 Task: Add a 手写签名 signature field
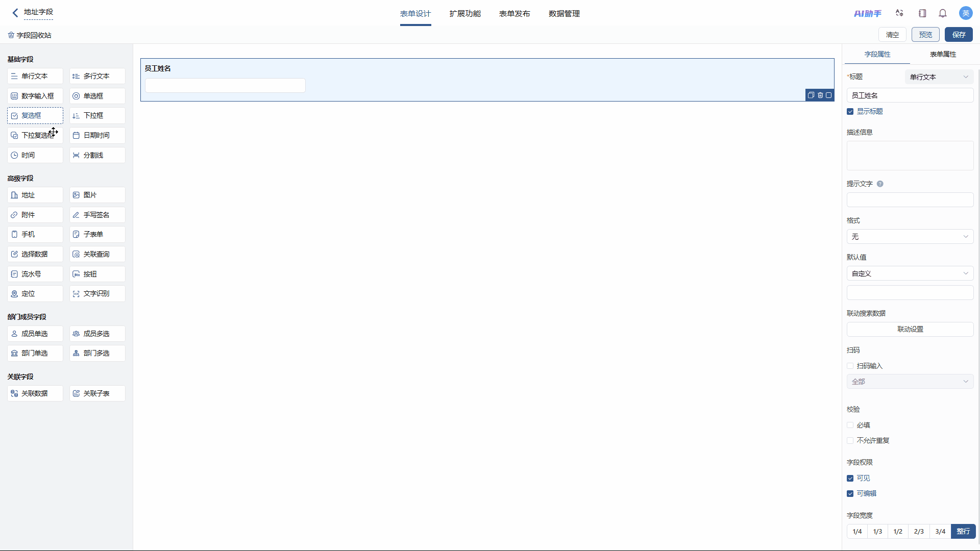coord(97,215)
